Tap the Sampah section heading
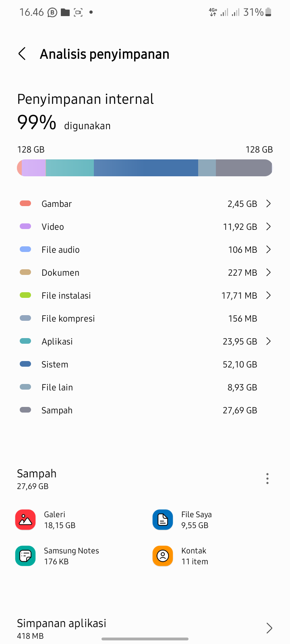The height and width of the screenshot is (644, 290). tap(37, 474)
